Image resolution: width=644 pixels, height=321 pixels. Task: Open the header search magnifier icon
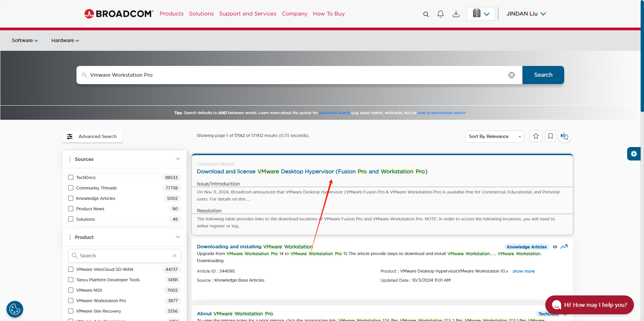pos(426,14)
